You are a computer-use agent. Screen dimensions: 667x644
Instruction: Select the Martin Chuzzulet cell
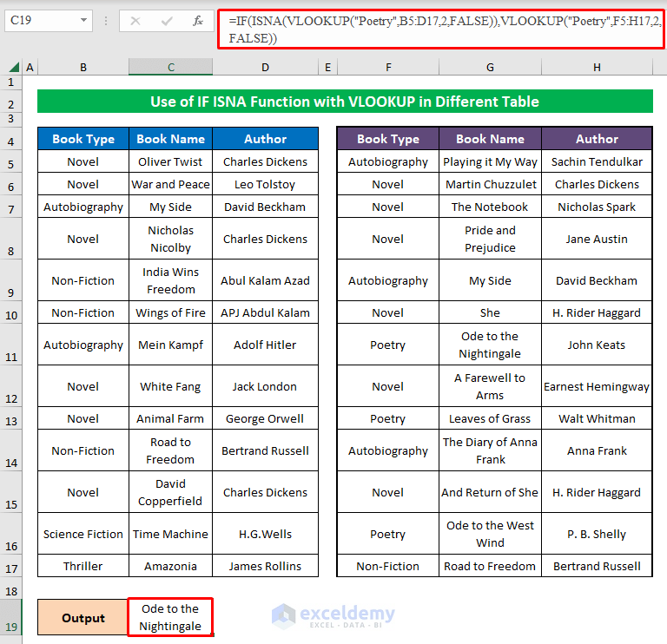coord(490,184)
